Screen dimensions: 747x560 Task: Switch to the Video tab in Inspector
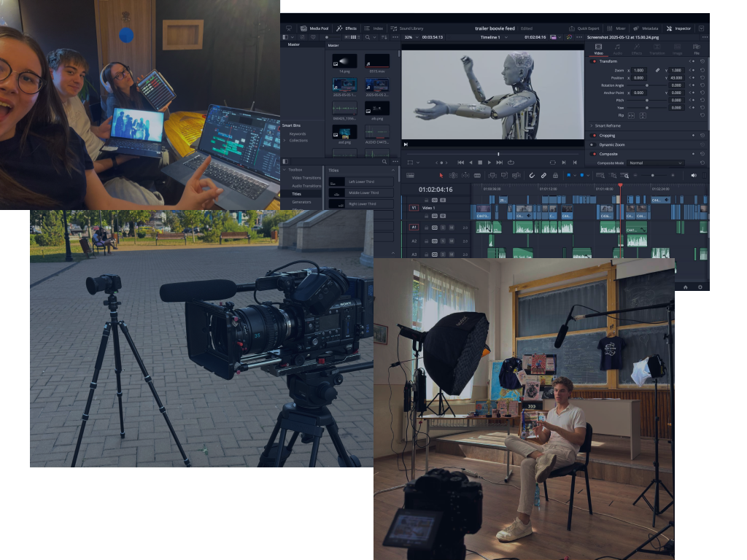point(598,49)
